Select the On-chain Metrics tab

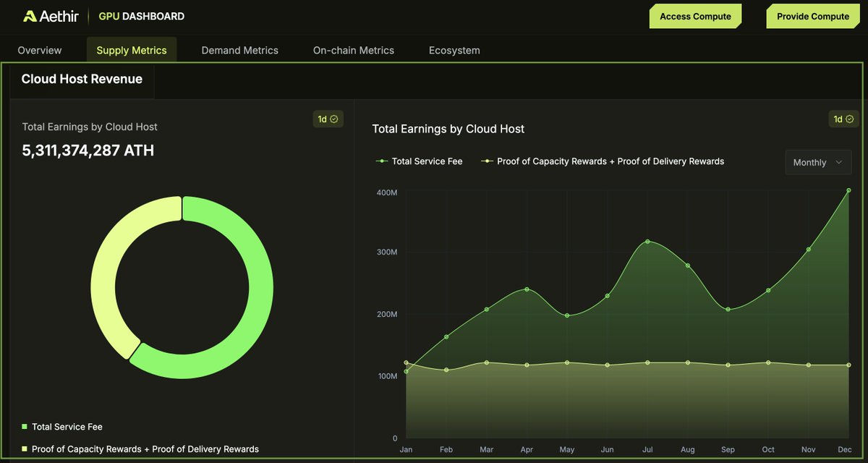tap(353, 50)
